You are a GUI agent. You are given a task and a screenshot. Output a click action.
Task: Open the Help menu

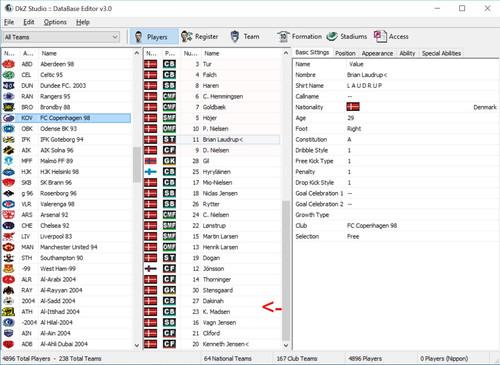[x=83, y=22]
